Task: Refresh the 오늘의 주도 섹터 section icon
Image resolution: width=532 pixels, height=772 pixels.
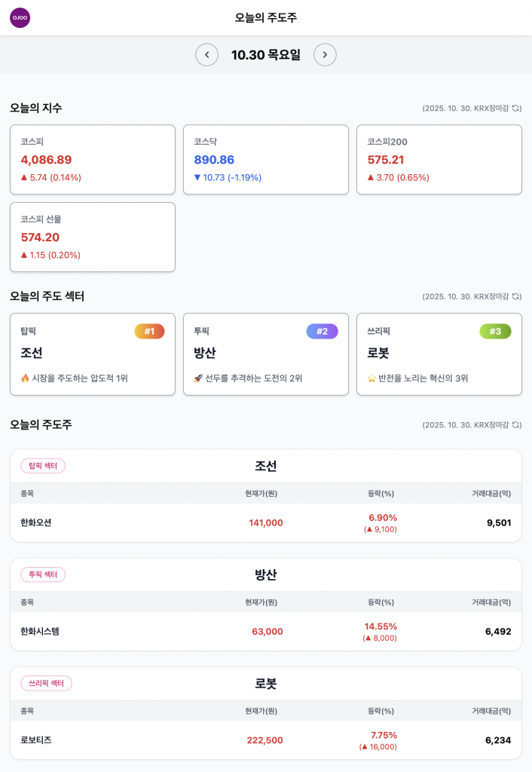Action: pos(516,297)
